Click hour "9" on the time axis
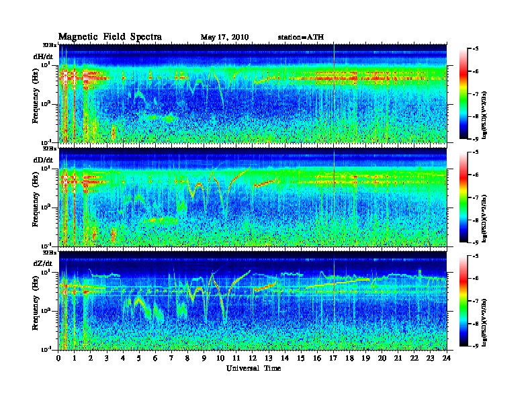The image size is (532, 411). (x=204, y=359)
